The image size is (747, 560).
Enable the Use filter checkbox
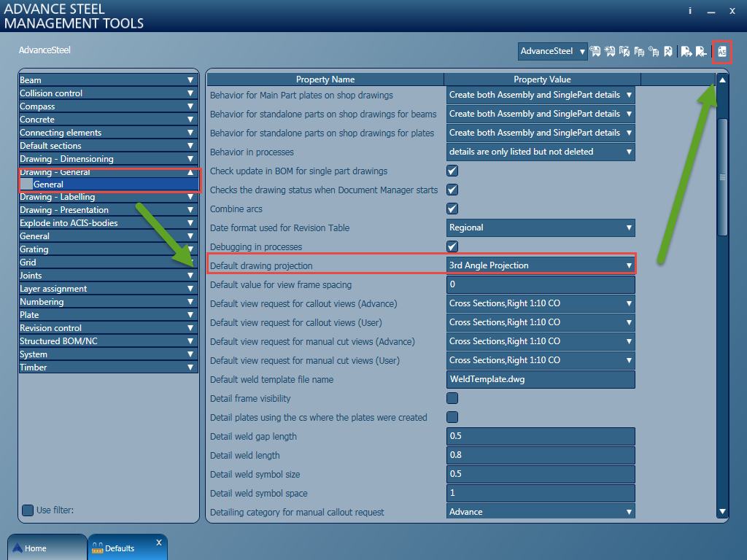coord(27,510)
